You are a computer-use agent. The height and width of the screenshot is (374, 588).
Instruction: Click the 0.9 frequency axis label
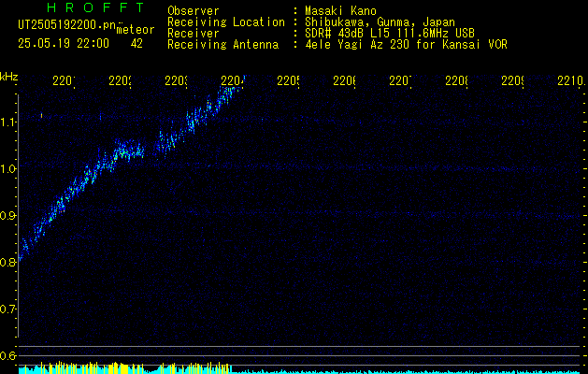[7, 215]
